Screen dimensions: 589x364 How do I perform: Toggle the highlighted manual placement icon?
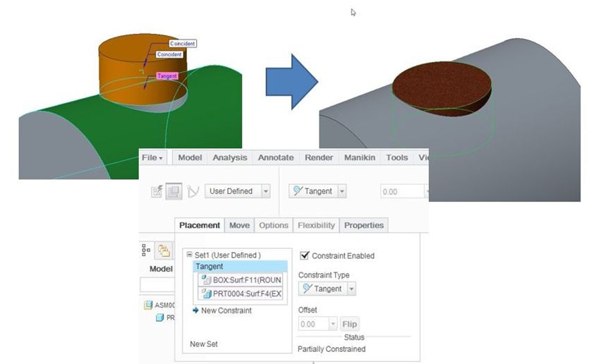tap(174, 191)
